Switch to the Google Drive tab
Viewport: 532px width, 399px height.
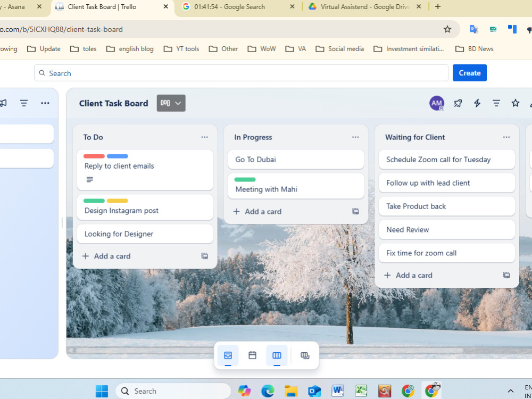365,6
